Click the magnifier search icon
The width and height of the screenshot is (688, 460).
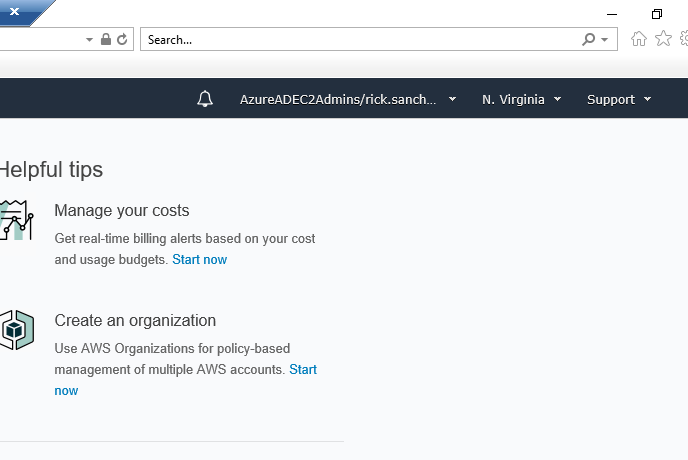[x=588, y=40]
